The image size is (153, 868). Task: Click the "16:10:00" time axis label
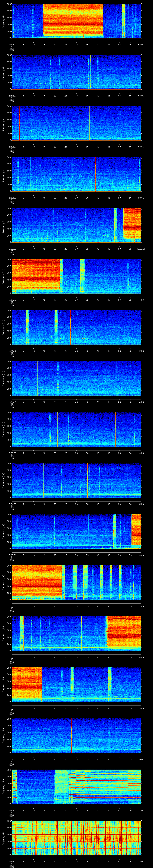[x=12, y=810]
